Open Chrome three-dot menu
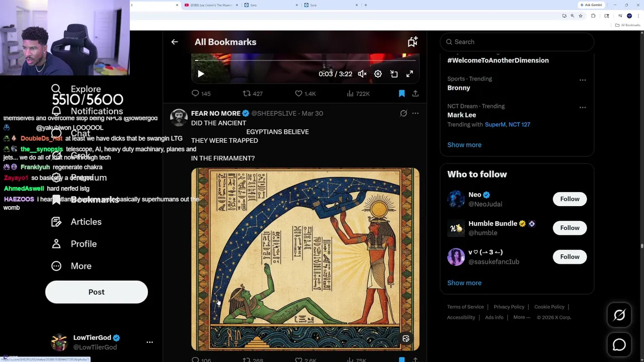Image resolution: width=644 pixels, height=362 pixels. click(x=638, y=16)
